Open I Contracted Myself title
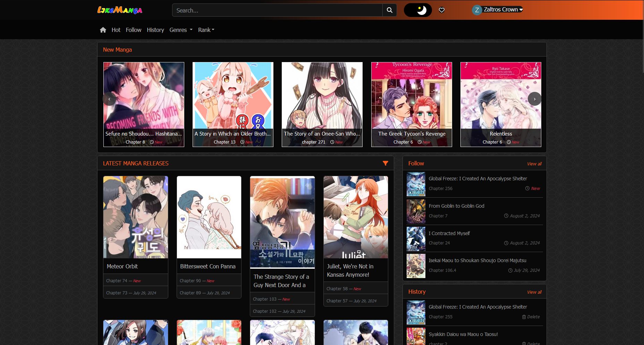This screenshot has width=644, height=345. pos(449,233)
